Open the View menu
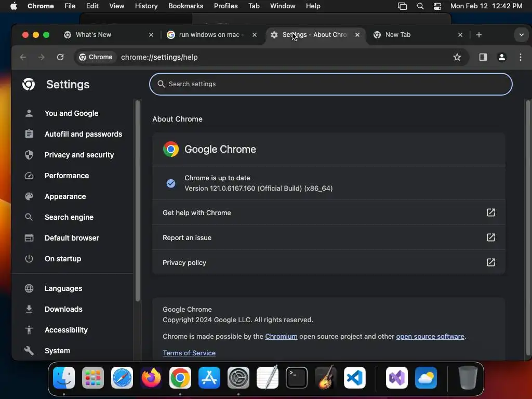 pos(116,6)
